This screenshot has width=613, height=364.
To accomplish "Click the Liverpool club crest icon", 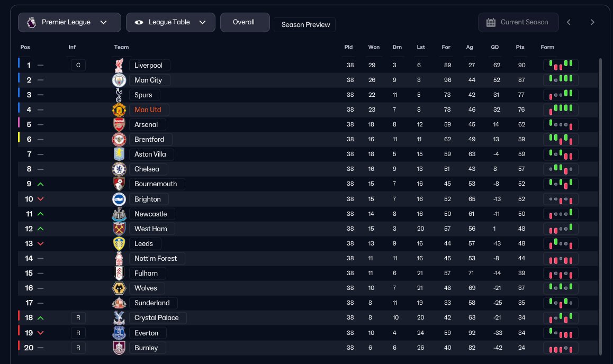I will pos(119,65).
